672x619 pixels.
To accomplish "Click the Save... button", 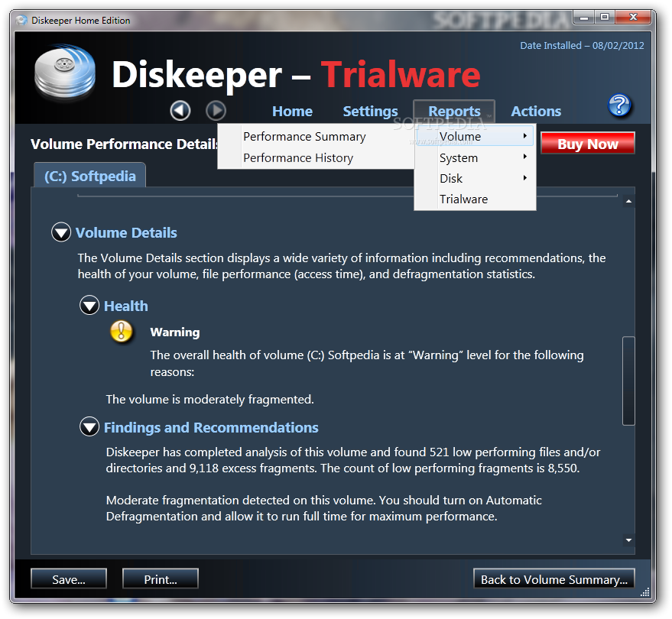I will 69,579.
